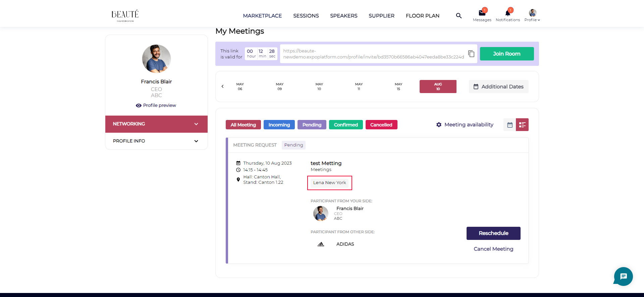644x297 pixels.
Task: Go to previous dates with left arrow
Action: tap(222, 87)
